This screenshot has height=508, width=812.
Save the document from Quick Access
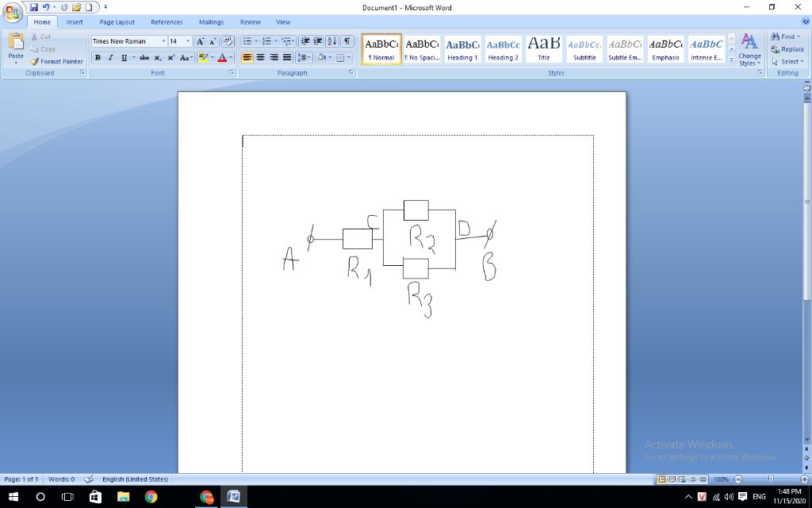[33, 7]
